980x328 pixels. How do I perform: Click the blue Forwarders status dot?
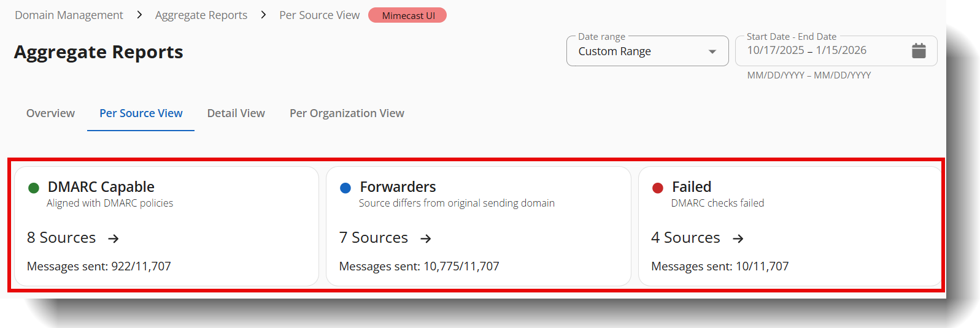(x=345, y=188)
